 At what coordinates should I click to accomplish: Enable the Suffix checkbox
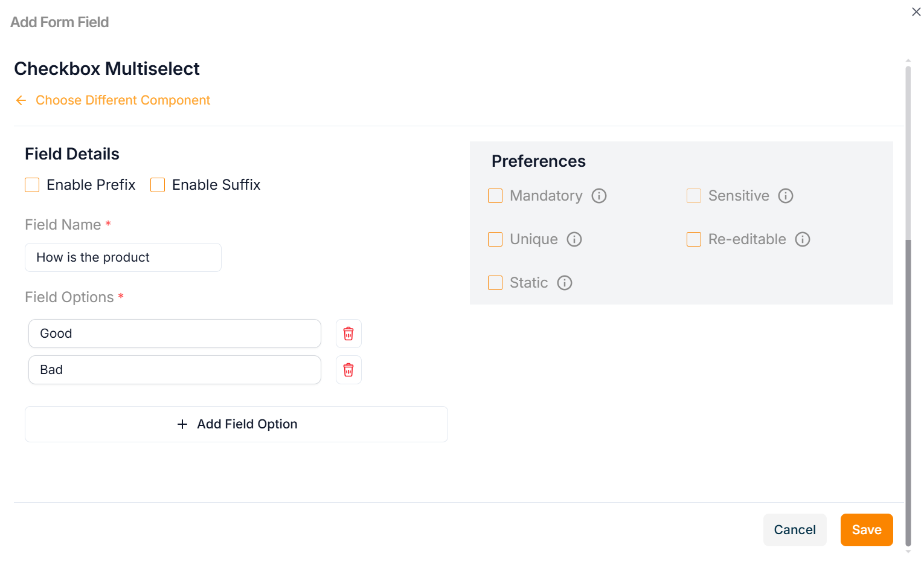[158, 185]
